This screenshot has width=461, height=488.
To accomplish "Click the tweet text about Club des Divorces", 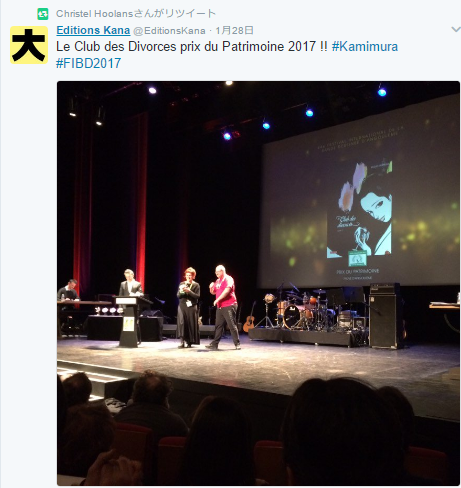I will [192, 47].
